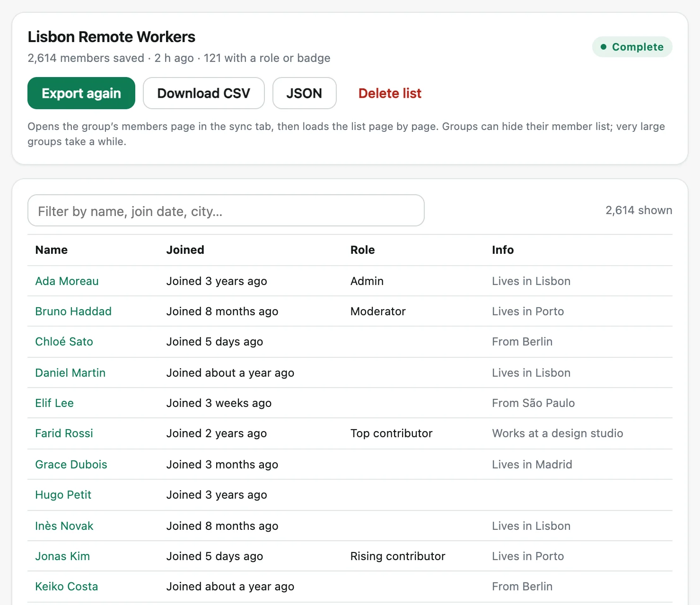Download the list as JSON
This screenshot has width=700, height=605.
(304, 93)
